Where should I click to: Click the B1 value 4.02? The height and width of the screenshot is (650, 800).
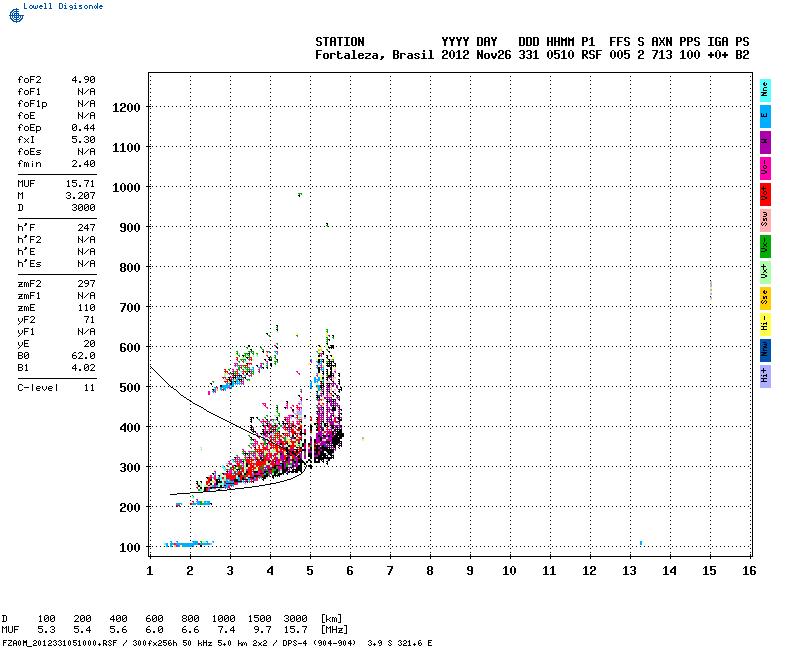(x=83, y=368)
